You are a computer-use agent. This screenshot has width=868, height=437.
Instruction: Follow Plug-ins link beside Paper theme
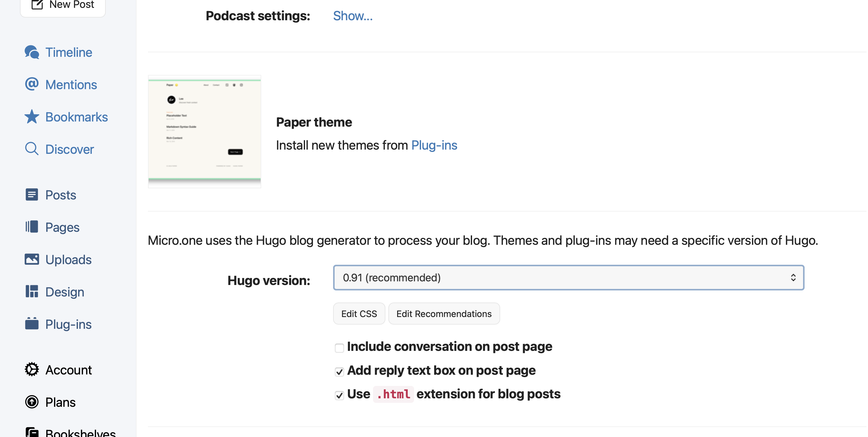(x=434, y=145)
